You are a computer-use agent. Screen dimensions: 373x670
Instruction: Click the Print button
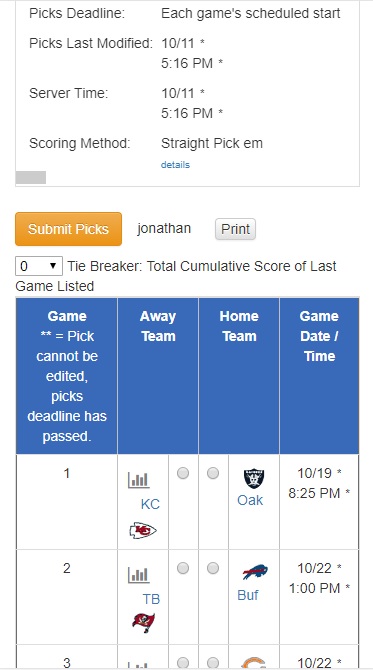pyautogui.click(x=235, y=229)
